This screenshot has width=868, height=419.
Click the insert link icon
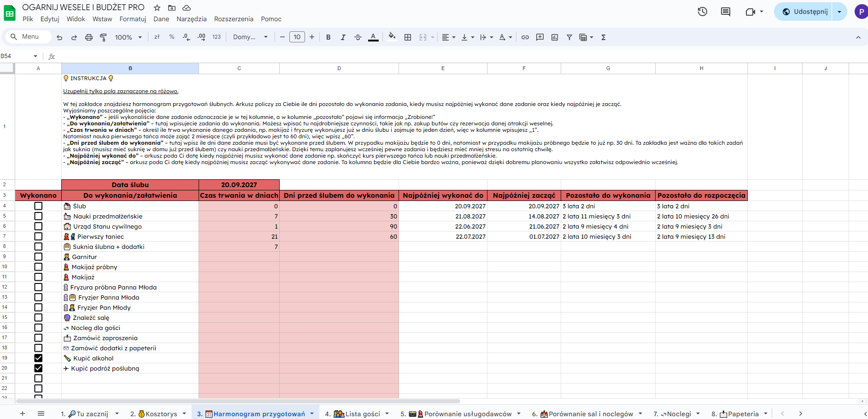point(525,37)
